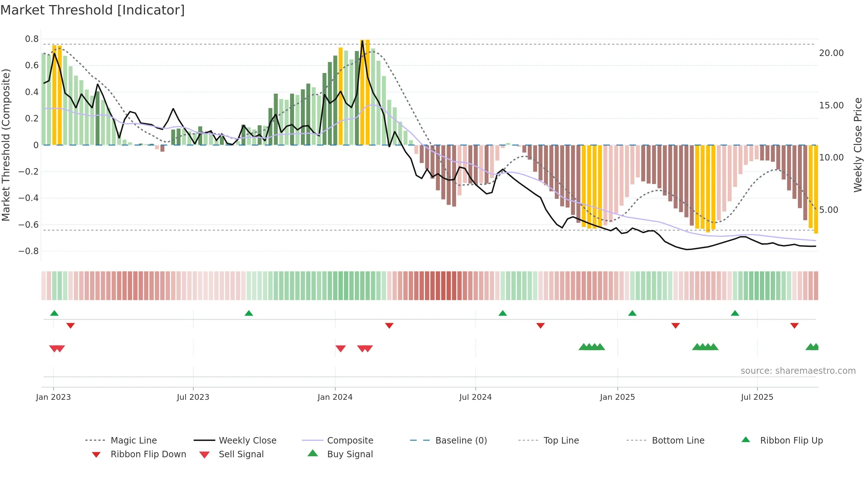Click the green Buy Signal triangle in legend
Viewport: 868px width, 488px height.
point(313,453)
